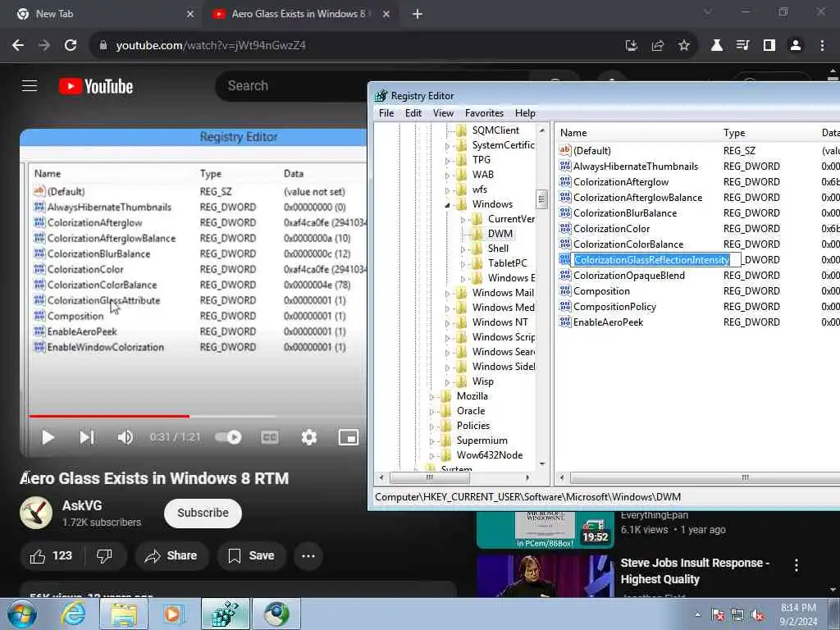Viewport: 840px width, 630px height.
Task: Toggle the autoplay switch
Action: coord(228,438)
